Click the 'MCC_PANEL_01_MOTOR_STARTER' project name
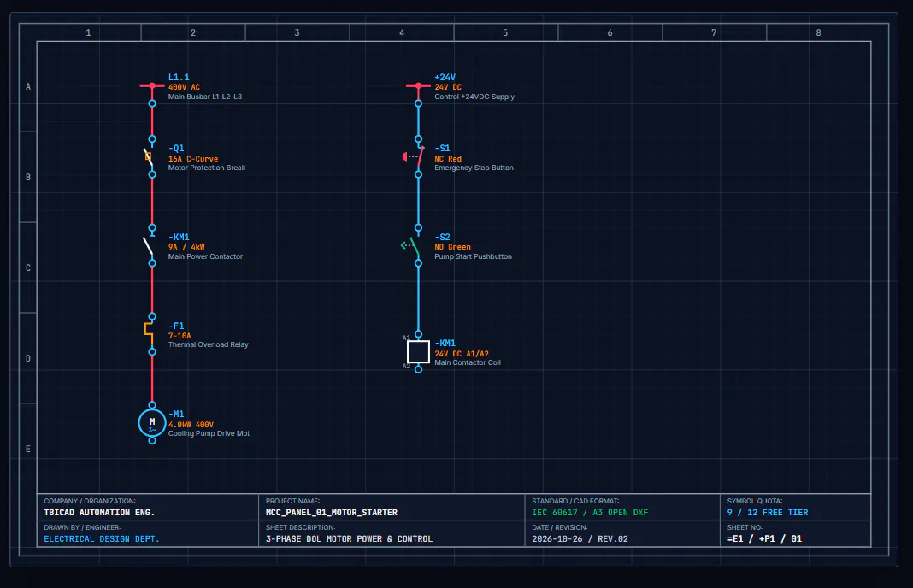Screen dimensions: 913x588 pyautogui.click(x=332, y=512)
